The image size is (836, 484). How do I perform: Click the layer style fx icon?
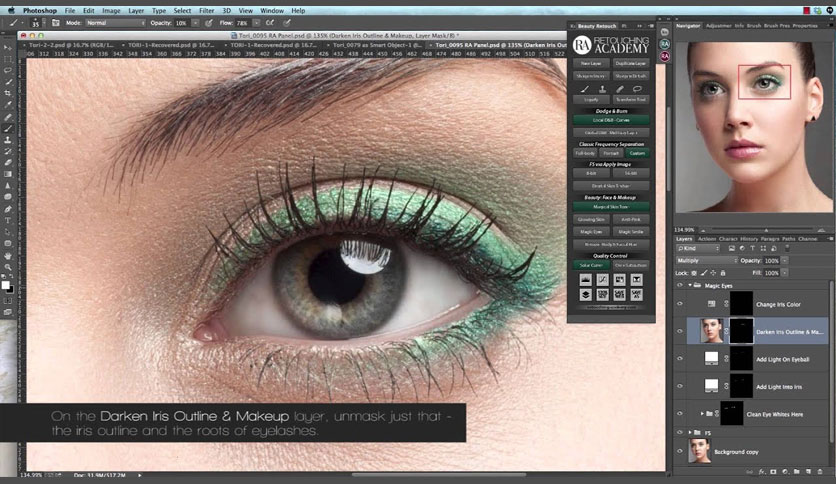[761, 472]
